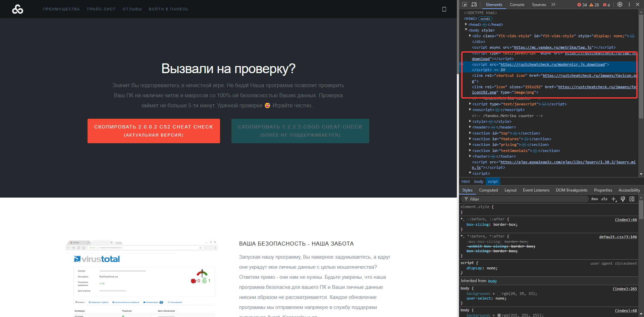644x317 pixels.
Task: Open the ВОЙТИ В ПАНЕЛЬ nav link
Action: (x=168, y=9)
